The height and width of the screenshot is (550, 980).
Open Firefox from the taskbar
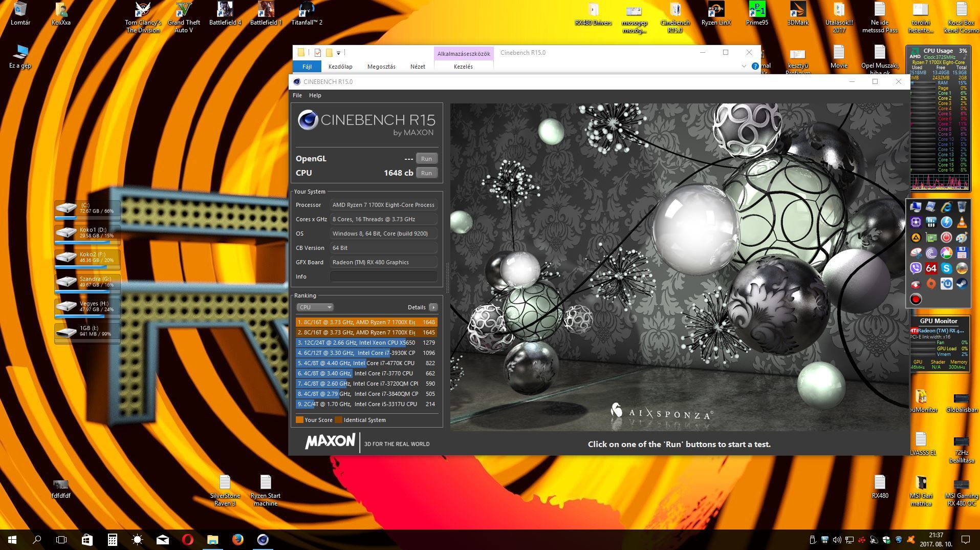click(237, 539)
